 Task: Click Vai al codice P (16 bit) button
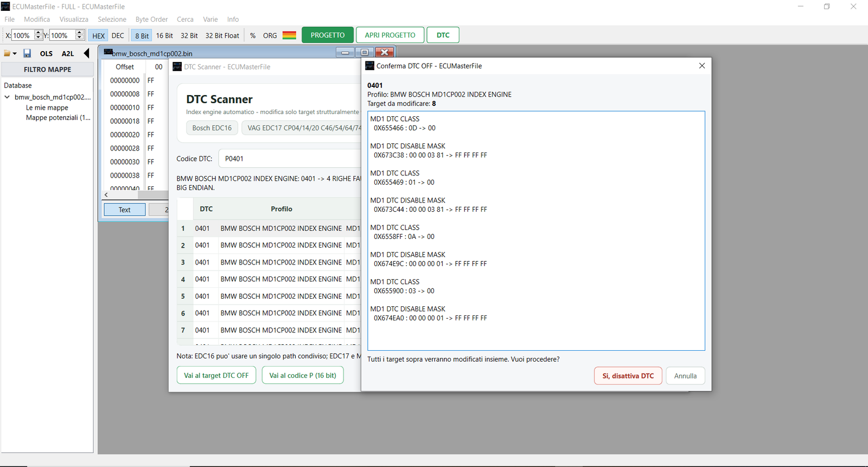coord(303,375)
